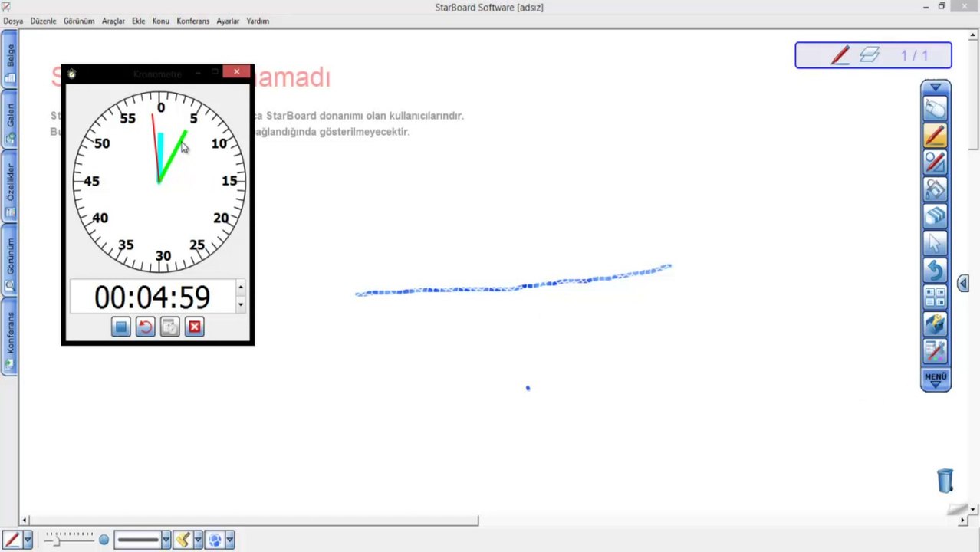Click the Kronometre stopwatch title icon
Viewport: 980px width, 552px height.
click(71, 74)
